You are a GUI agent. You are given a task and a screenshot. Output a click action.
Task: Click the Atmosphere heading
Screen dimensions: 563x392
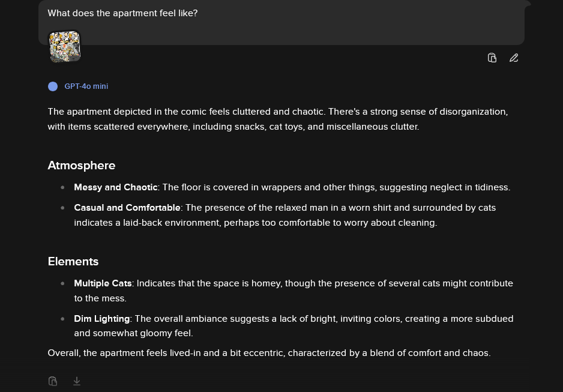coord(82,165)
